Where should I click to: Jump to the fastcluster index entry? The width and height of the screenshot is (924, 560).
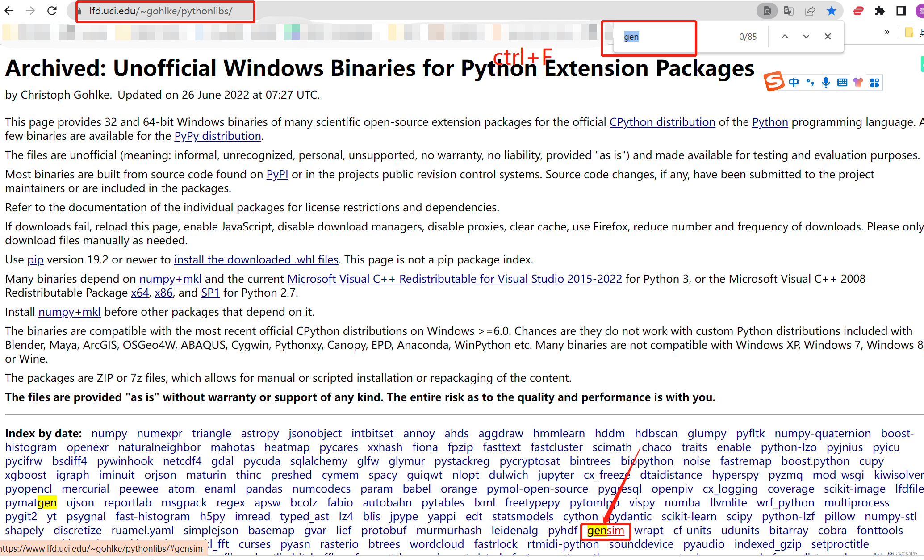tap(556, 447)
